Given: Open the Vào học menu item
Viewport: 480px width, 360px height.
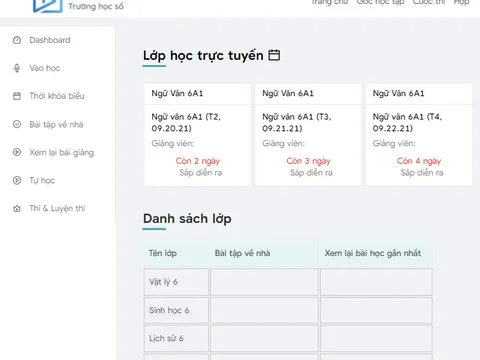Looking at the screenshot, I should coord(45,68).
